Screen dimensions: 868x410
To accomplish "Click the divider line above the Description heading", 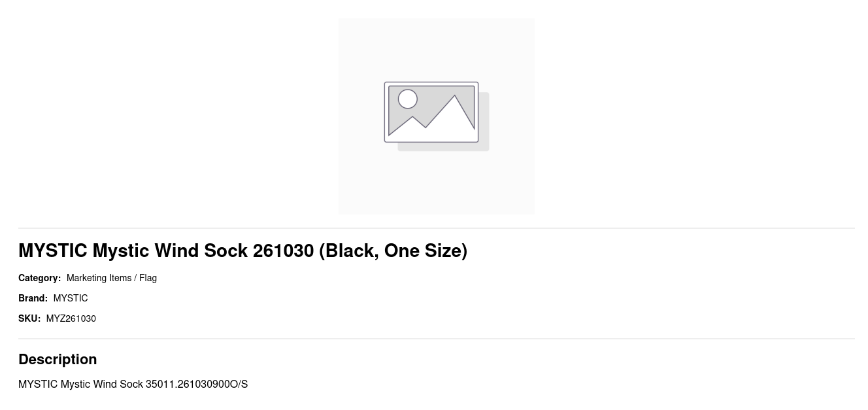I will coord(437,339).
